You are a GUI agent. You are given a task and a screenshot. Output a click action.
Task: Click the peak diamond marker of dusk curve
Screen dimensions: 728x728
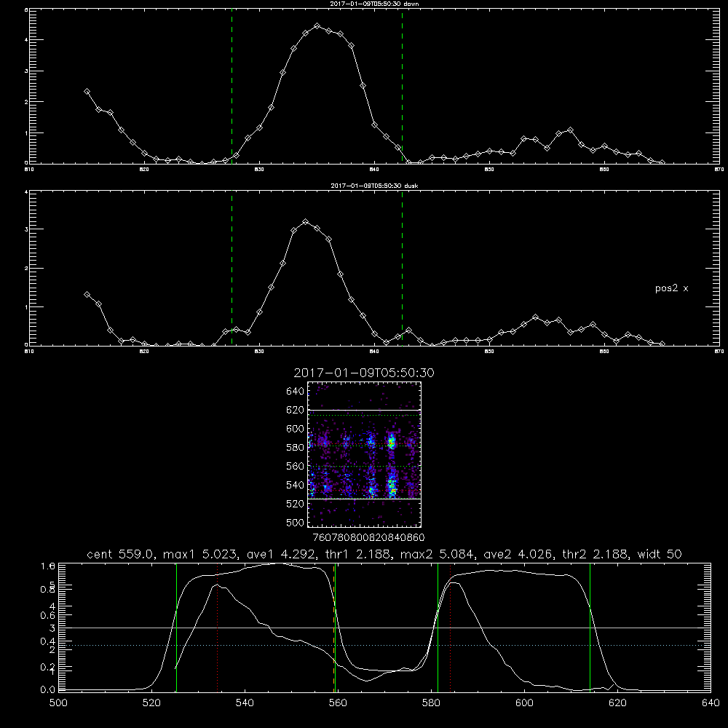[x=306, y=222]
